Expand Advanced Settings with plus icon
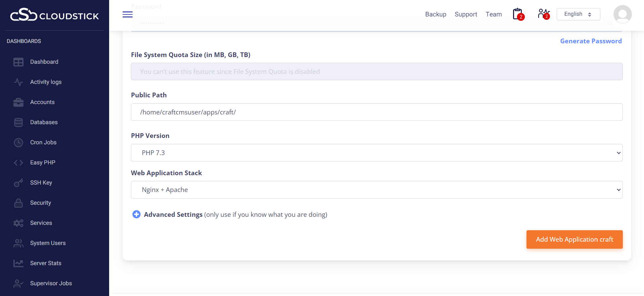 [136, 214]
